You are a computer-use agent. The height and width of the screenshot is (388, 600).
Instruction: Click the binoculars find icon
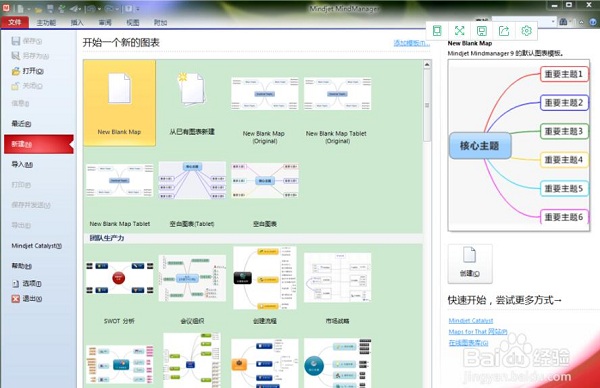563,22
